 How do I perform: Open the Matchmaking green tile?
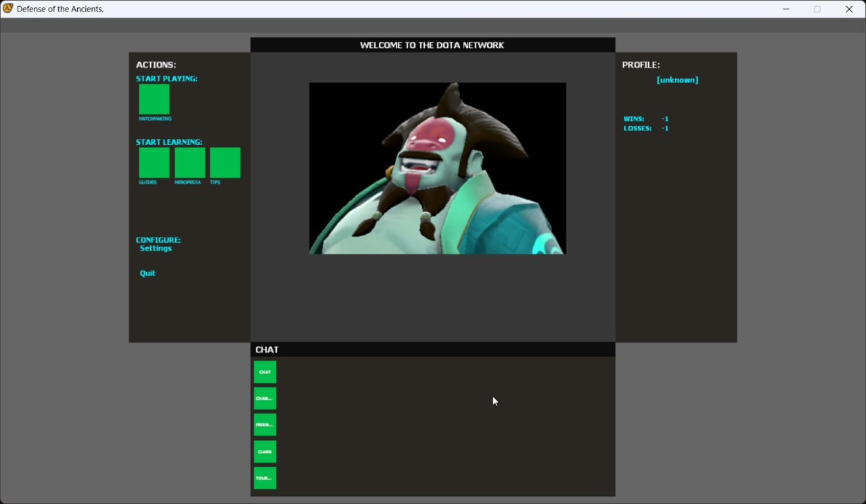coord(154,99)
